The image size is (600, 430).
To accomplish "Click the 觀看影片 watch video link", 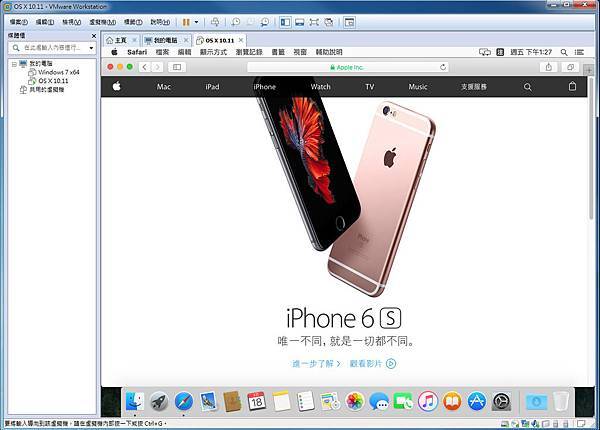I will point(372,363).
